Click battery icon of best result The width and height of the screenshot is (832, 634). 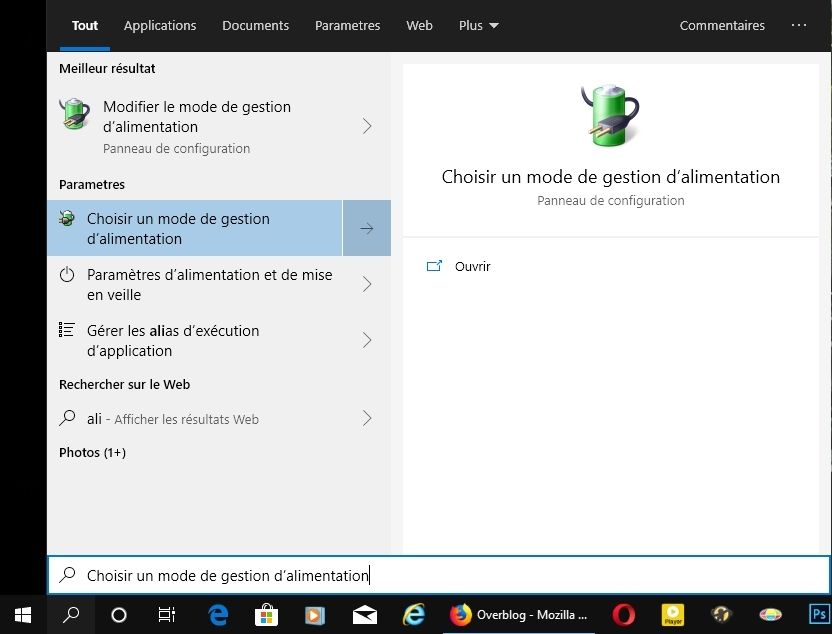74,113
